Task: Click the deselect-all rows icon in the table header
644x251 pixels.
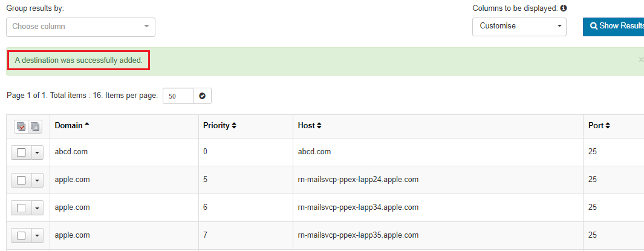Action: coord(35,126)
